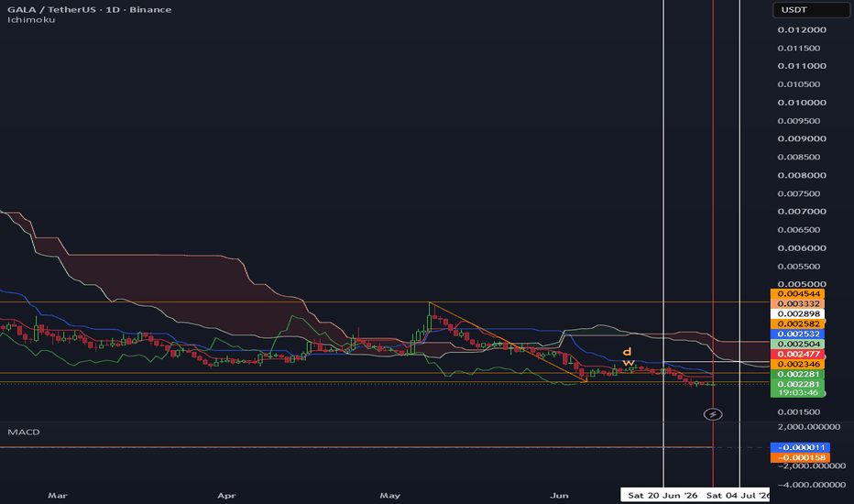The width and height of the screenshot is (854, 504).
Task: Select the orange "w" text annotation on the chart
Action: [x=629, y=363]
